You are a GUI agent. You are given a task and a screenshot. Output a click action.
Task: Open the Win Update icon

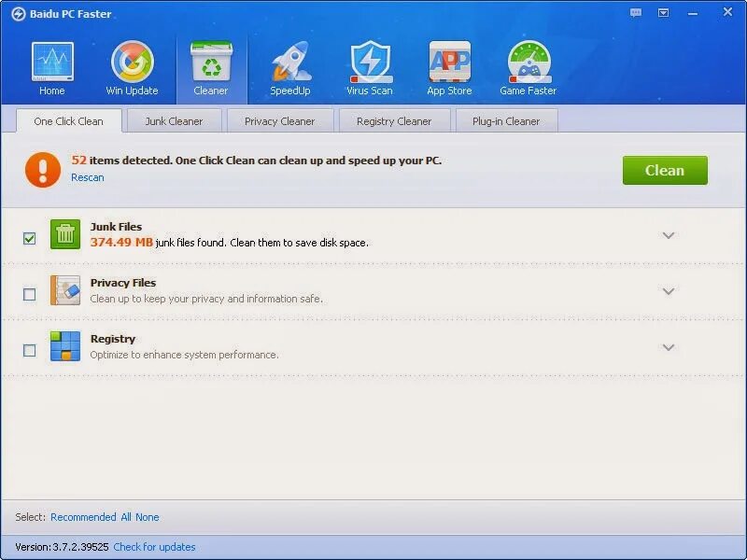tap(132, 62)
